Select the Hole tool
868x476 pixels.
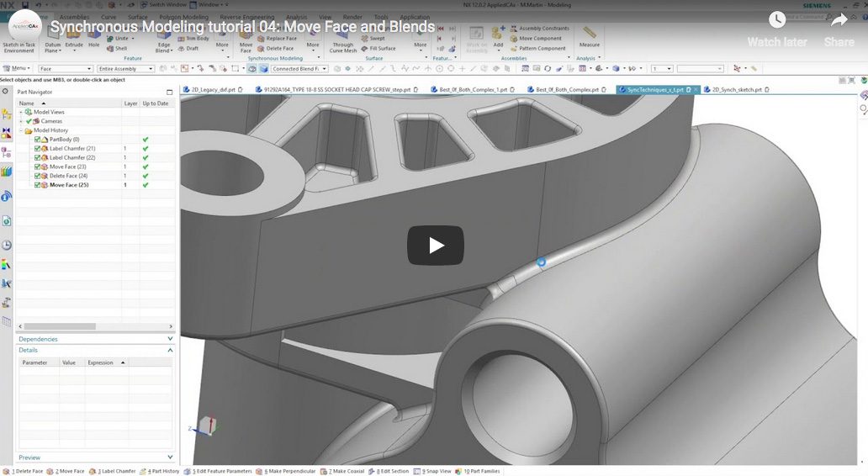[94, 38]
